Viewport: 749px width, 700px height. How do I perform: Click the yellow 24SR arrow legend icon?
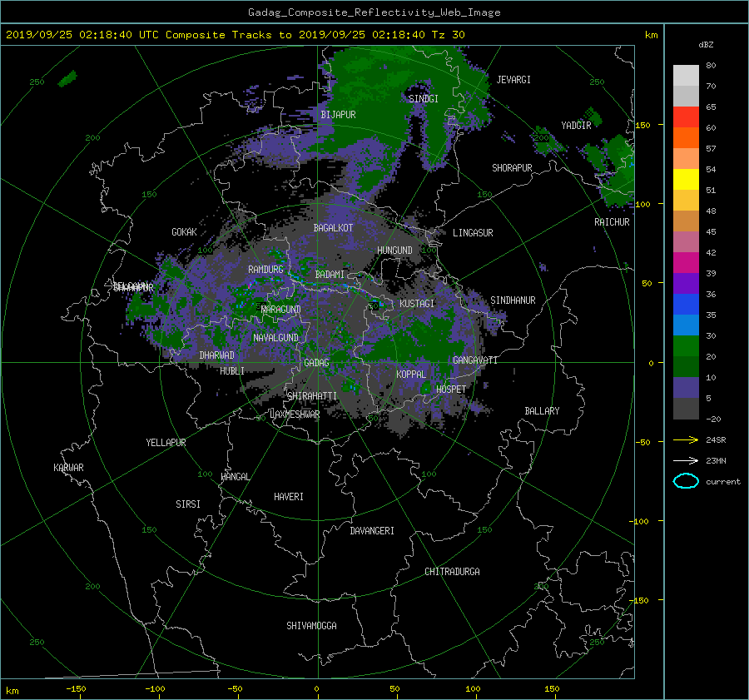point(686,440)
